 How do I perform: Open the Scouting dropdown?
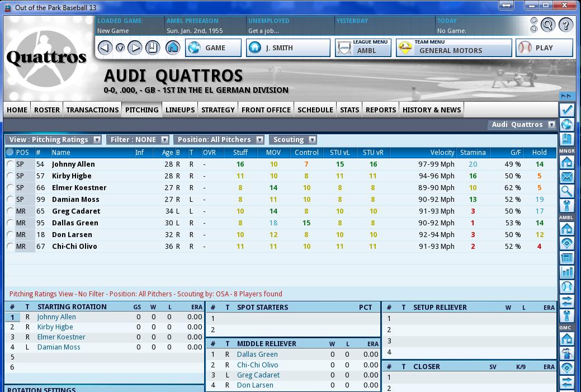coord(293,140)
